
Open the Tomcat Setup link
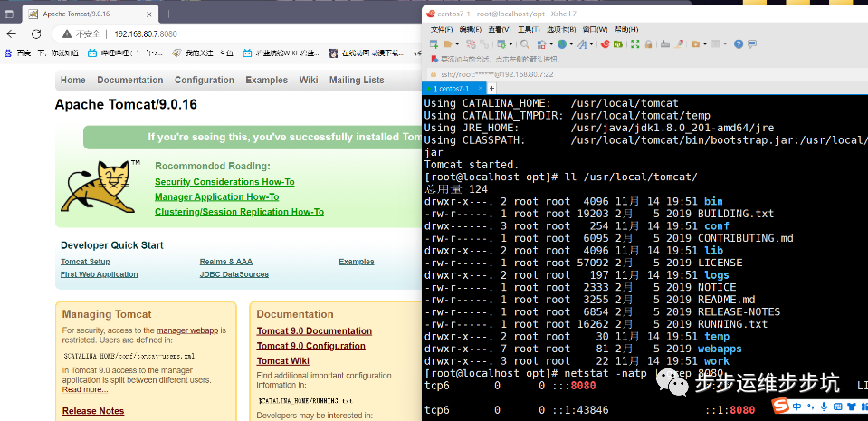click(85, 262)
